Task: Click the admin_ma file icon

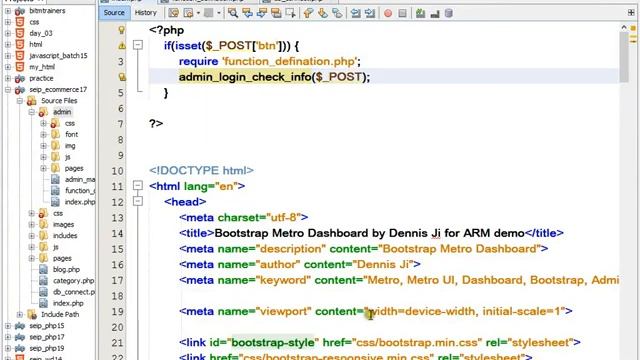Action: coord(55,179)
